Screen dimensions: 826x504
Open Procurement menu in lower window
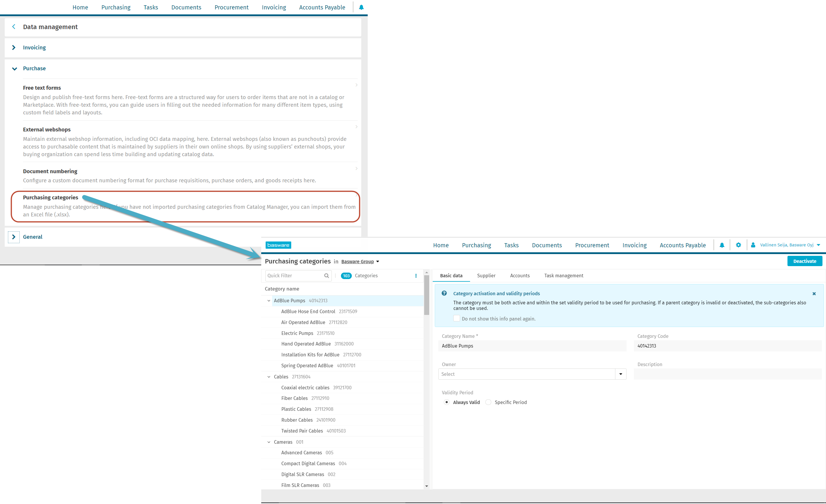coord(592,245)
